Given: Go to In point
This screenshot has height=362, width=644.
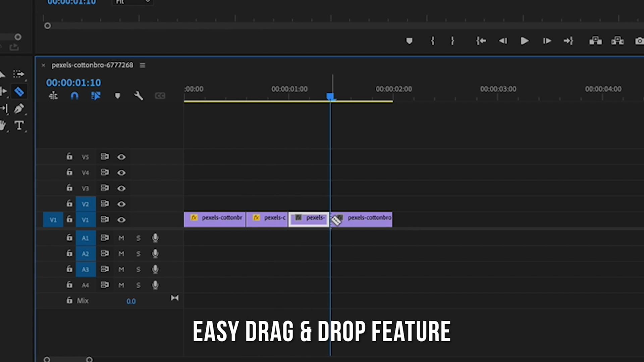Looking at the screenshot, I should tap(481, 41).
